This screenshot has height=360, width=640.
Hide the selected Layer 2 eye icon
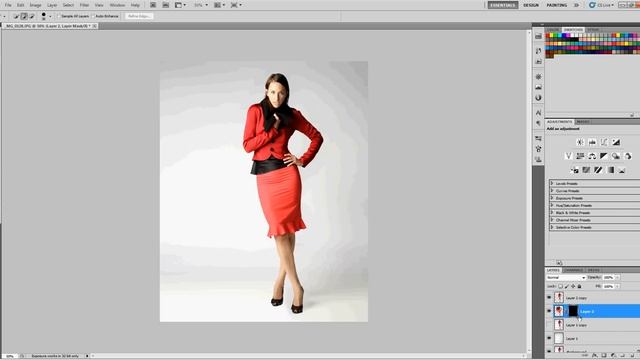pos(549,311)
